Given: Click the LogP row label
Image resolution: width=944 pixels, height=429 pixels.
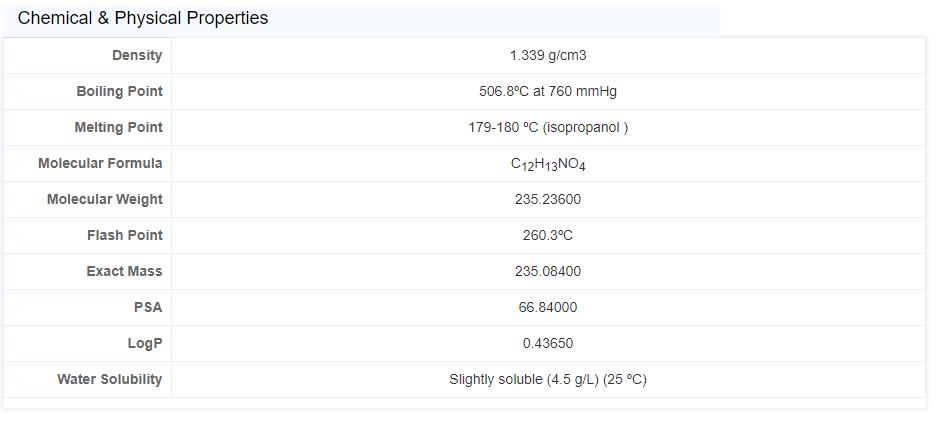Looking at the screenshot, I should pyautogui.click(x=145, y=343).
